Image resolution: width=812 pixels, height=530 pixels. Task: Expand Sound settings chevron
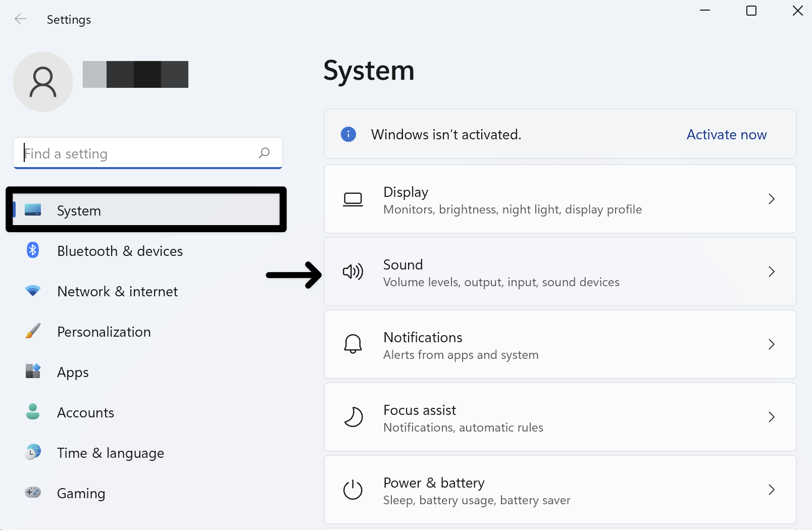[x=772, y=272]
